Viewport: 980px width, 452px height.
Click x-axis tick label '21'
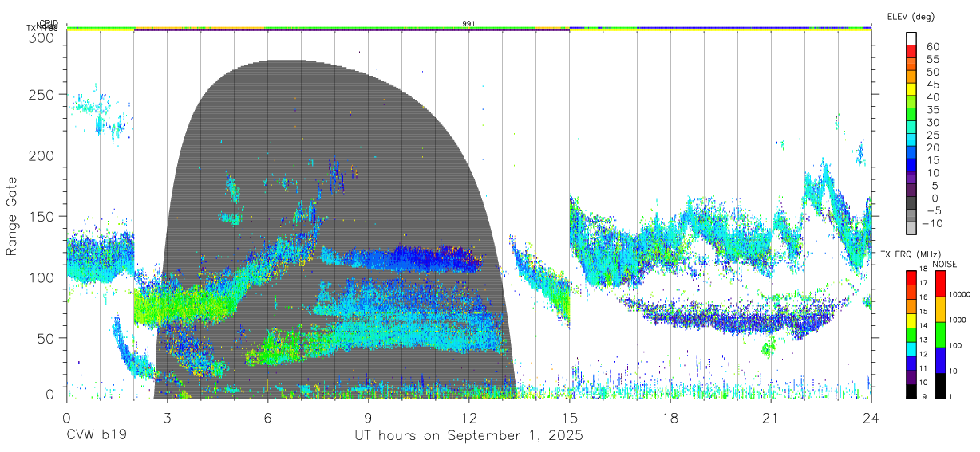tap(770, 417)
